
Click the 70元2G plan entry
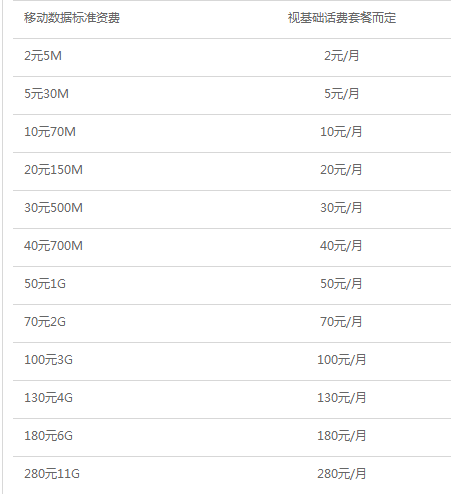(45, 322)
